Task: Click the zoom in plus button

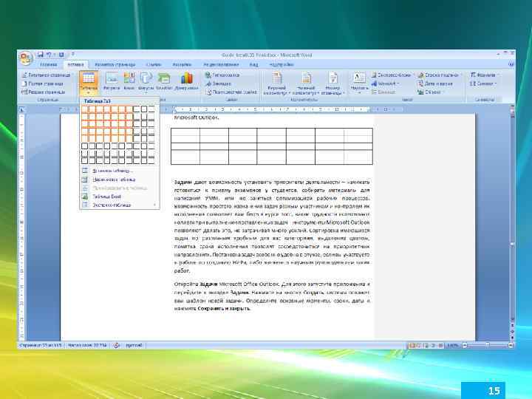Action: [x=510, y=345]
